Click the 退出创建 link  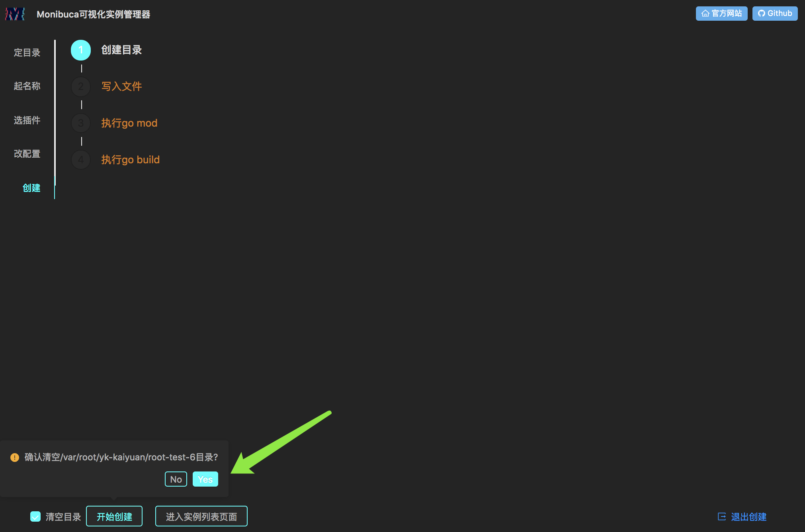[x=748, y=516]
